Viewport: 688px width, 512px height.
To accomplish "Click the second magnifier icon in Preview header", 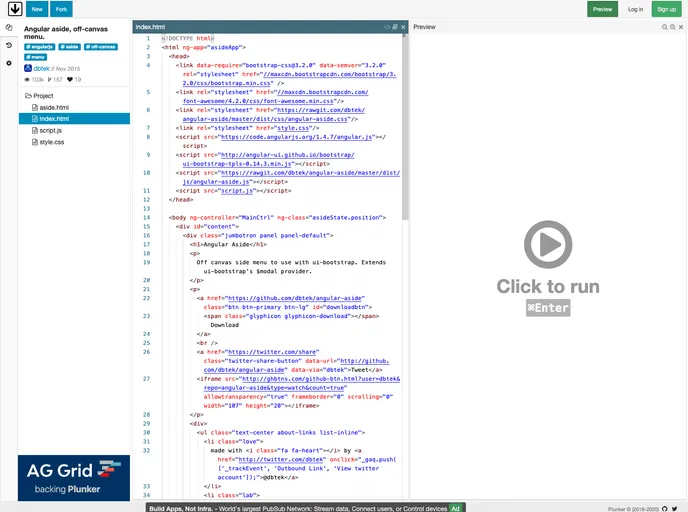I will tap(673, 27).
